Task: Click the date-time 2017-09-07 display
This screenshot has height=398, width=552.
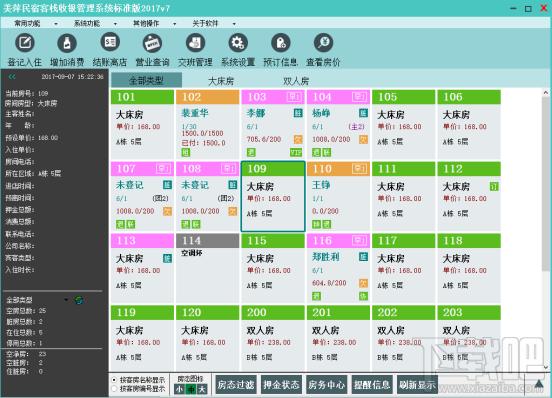Action: coord(73,77)
